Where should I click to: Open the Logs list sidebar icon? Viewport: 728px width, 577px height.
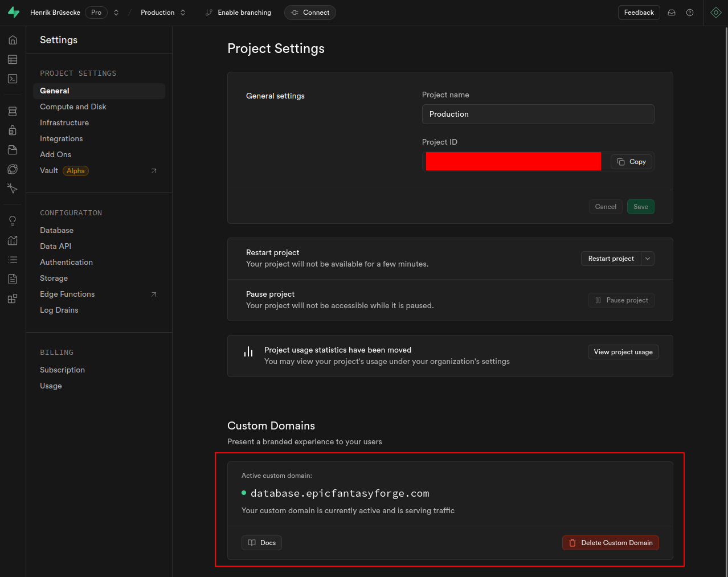pyautogui.click(x=13, y=260)
